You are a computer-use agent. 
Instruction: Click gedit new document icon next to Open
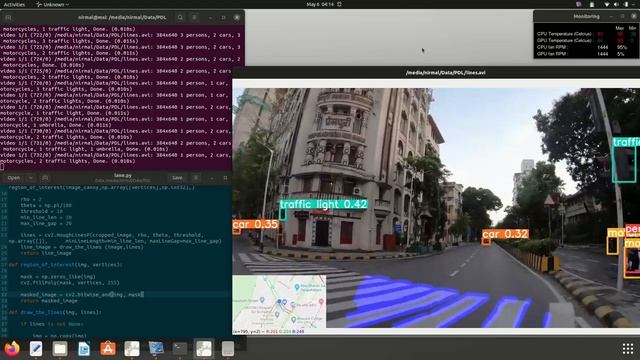(45, 178)
